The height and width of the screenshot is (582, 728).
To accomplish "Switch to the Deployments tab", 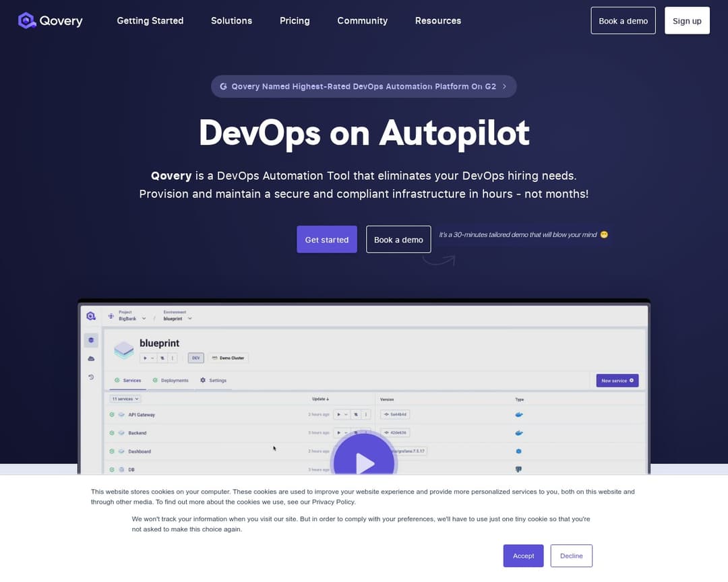I will point(174,381).
